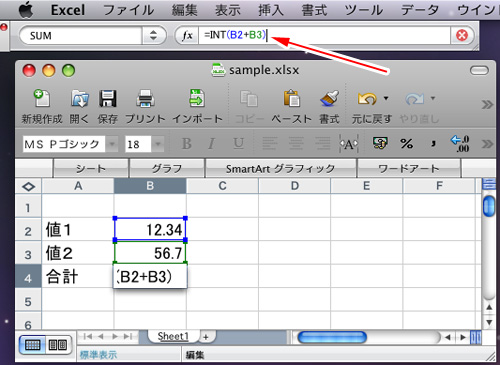The height and width of the screenshot is (365, 500).
Task: Click the 元に戻す undo arrow icon
Action: (367, 99)
